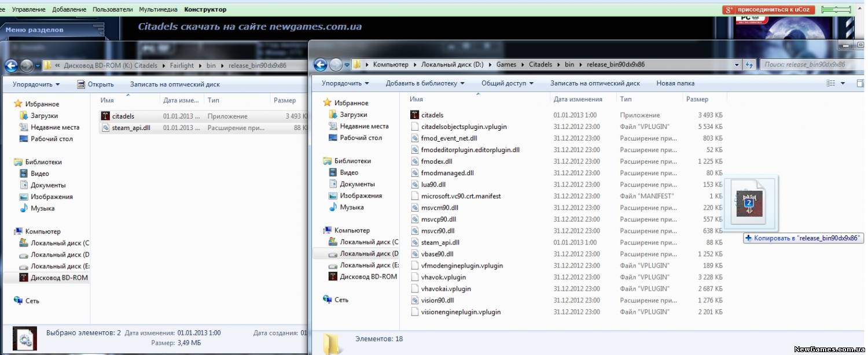
Task: Click Рабочий стол icon in right window
Action: click(x=333, y=138)
